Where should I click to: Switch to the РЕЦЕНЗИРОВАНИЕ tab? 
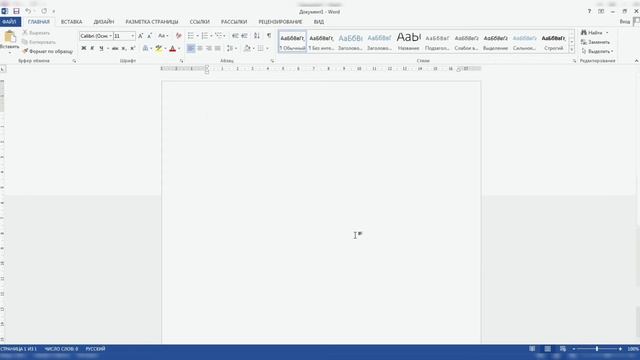(280, 22)
